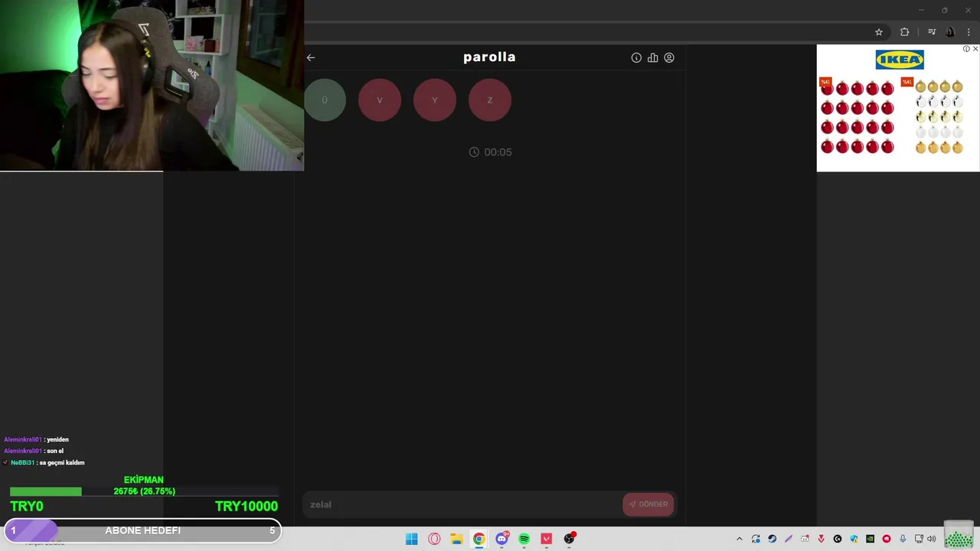
Task: Open Chrome media controls icon
Action: pyautogui.click(x=932, y=32)
